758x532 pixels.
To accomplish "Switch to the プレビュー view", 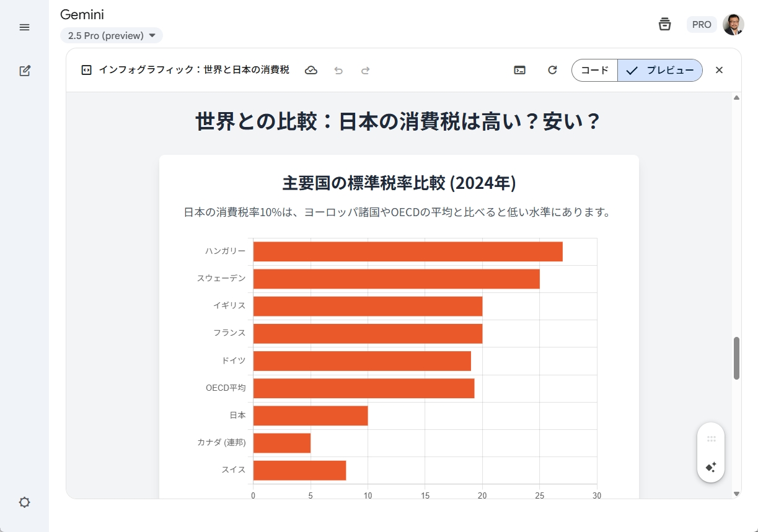I will click(x=660, y=70).
